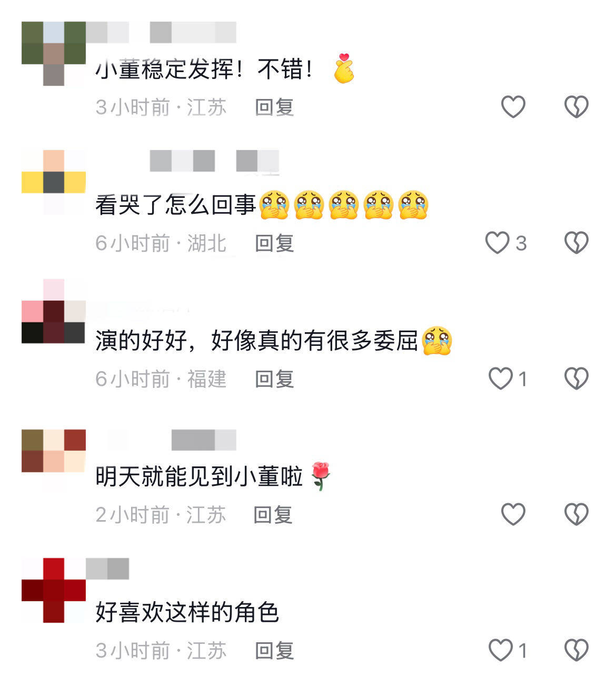Screen dimensions: 616x687
Task: Like the comment 明天就能见到小董啦
Action: pos(513,514)
